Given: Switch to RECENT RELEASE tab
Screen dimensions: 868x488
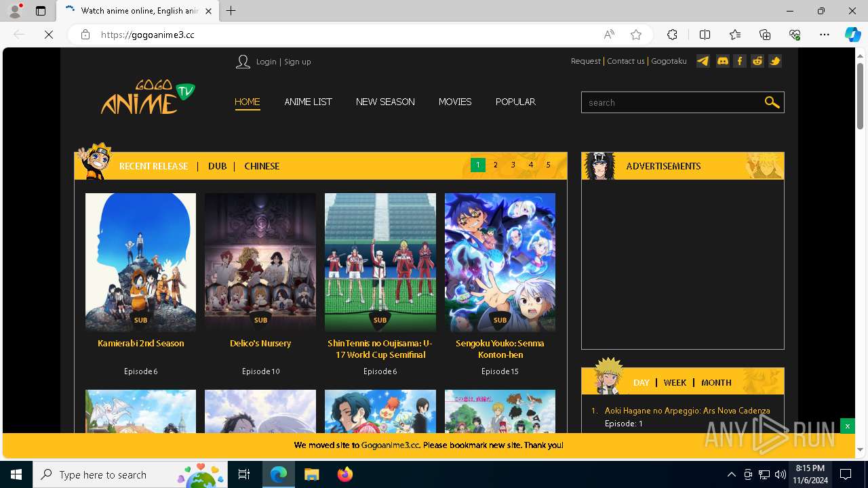Looking at the screenshot, I should tap(153, 166).
